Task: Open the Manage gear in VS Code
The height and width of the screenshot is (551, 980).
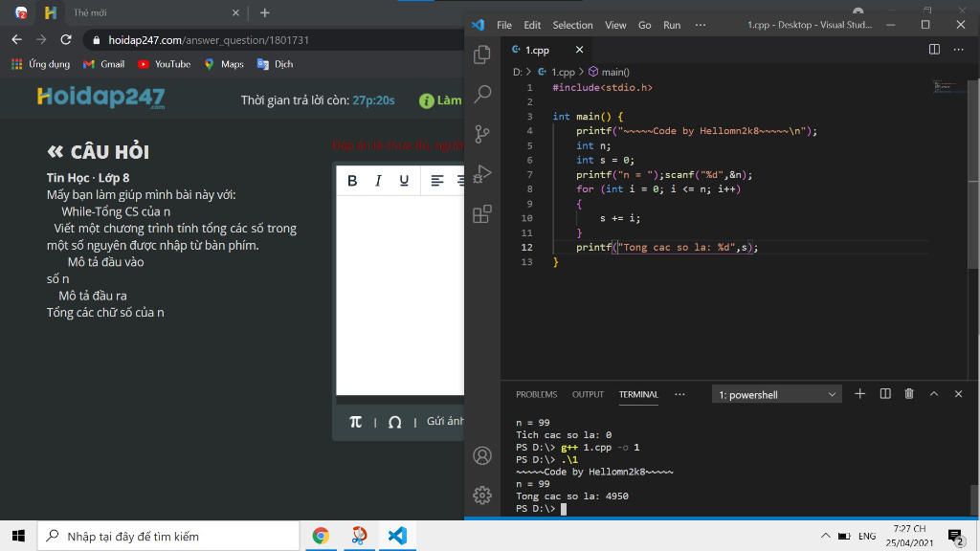Action: (x=482, y=495)
